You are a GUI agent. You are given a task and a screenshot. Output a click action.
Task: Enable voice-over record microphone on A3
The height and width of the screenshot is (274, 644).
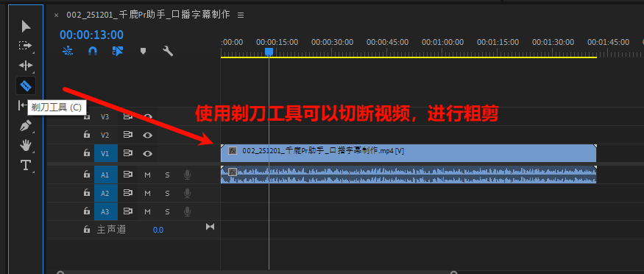tap(187, 211)
